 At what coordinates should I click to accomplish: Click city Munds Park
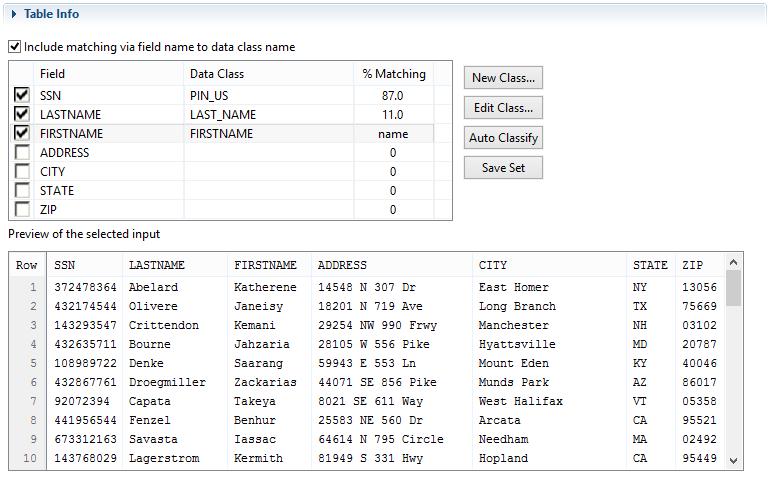(513, 382)
